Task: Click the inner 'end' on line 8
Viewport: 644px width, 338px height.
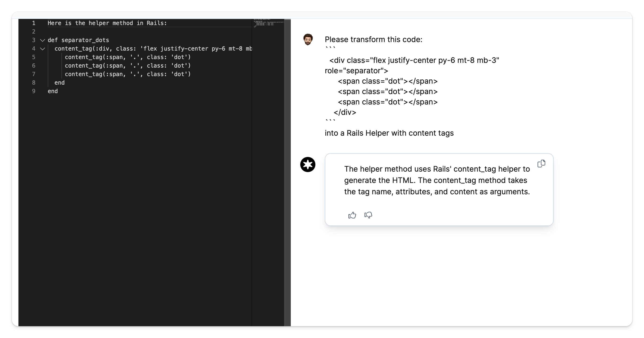Action: (x=60, y=83)
